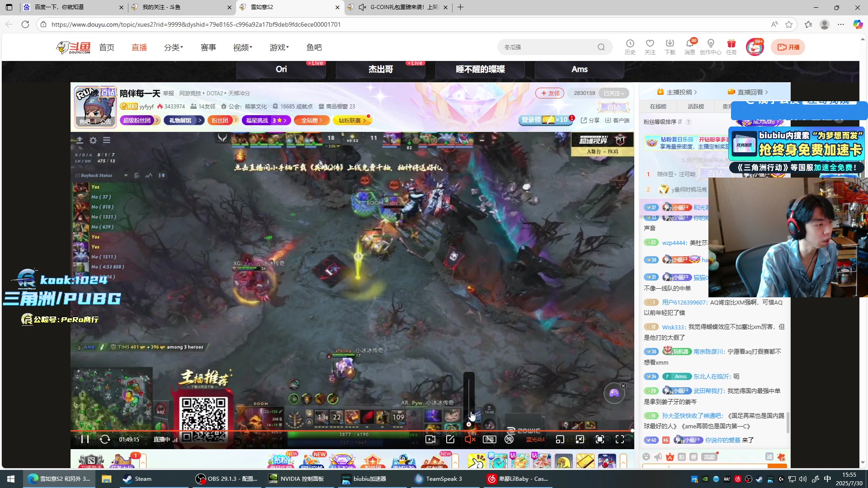Switch to the 活跃榜 tab

[x=696, y=107]
